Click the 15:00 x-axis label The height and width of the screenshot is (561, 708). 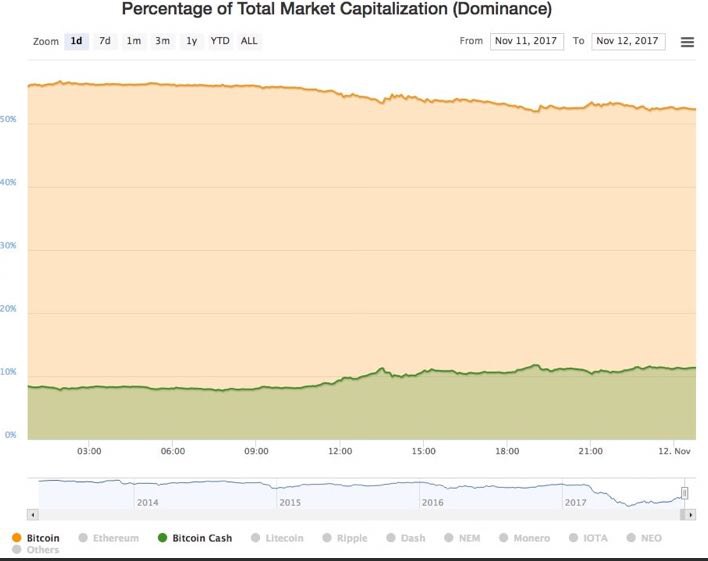pyautogui.click(x=424, y=451)
